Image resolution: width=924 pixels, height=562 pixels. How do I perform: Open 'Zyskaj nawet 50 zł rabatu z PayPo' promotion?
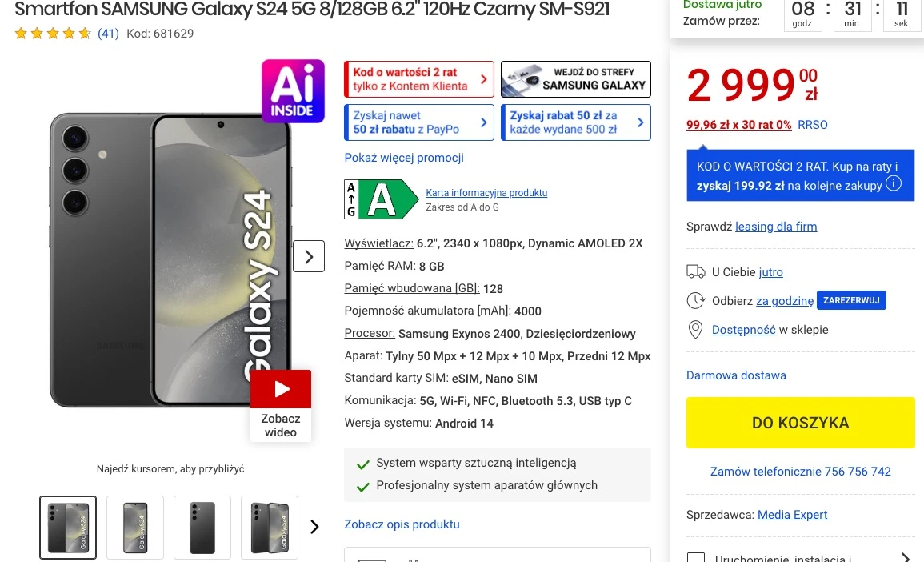[419, 122]
